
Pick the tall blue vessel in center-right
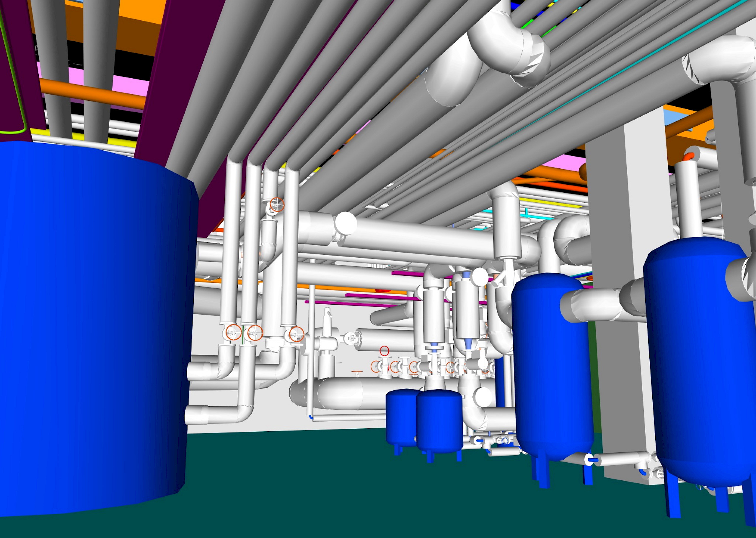pos(551,364)
